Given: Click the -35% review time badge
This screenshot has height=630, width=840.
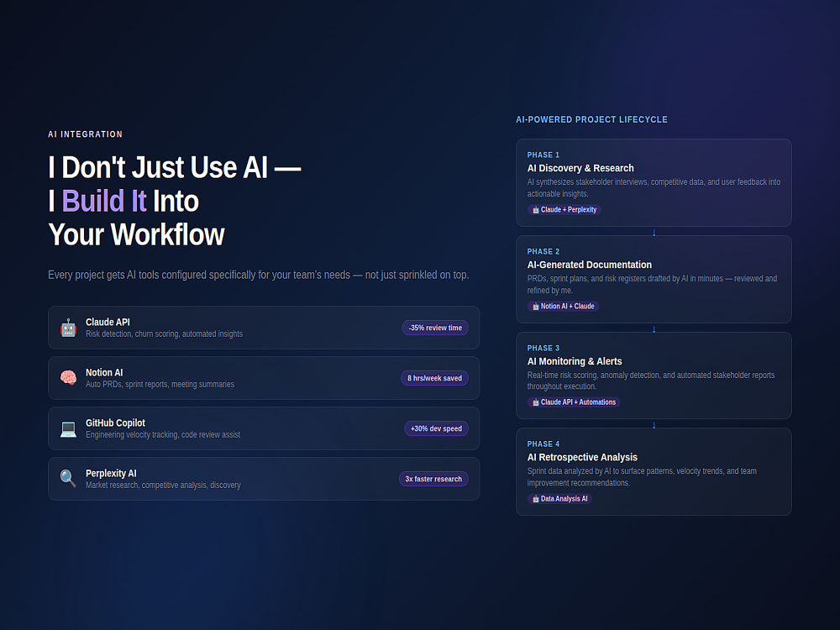Looking at the screenshot, I should tap(435, 328).
